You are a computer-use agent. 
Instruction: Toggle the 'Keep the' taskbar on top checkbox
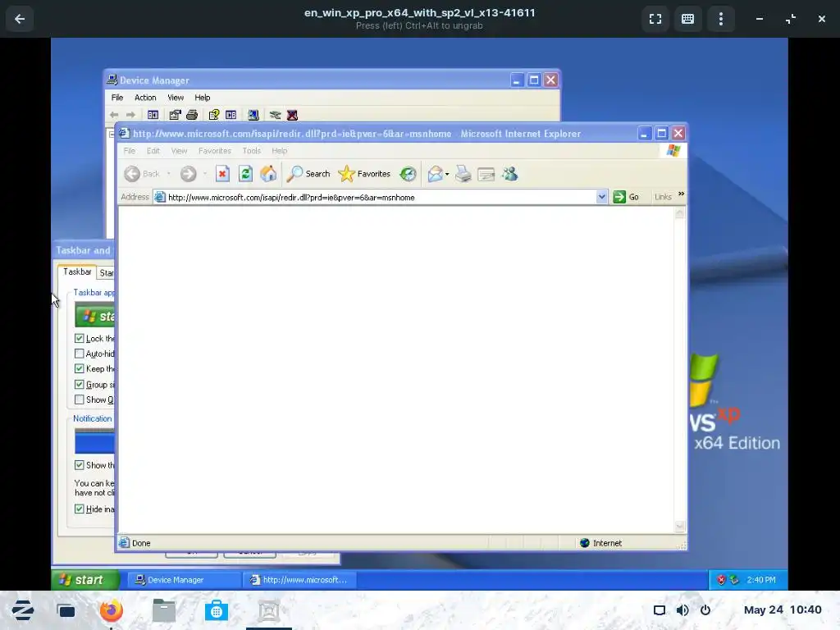tap(80, 368)
